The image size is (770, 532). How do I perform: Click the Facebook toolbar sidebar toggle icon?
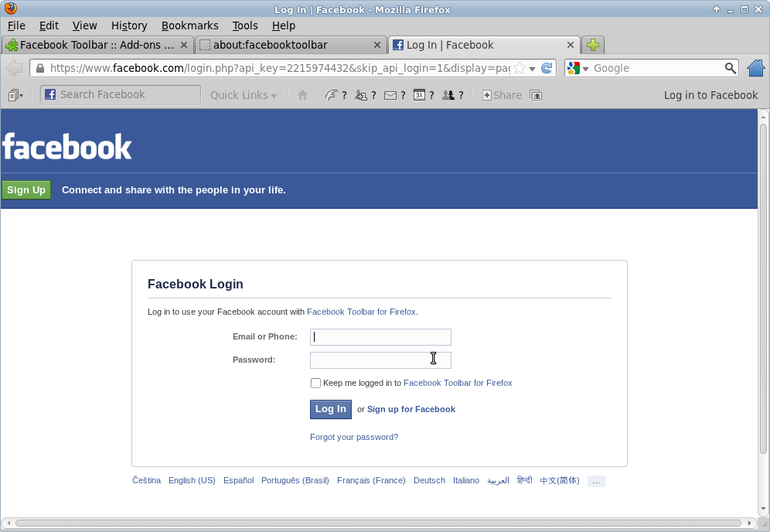tap(15, 95)
